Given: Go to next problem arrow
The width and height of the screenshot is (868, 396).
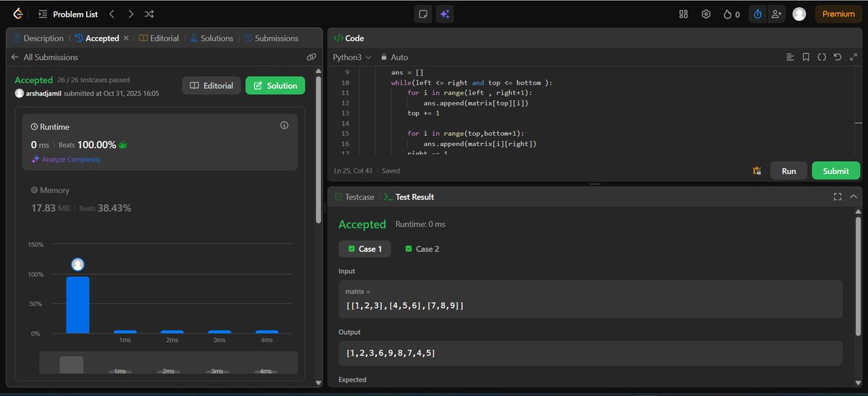Looking at the screenshot, I should (130, 14).
